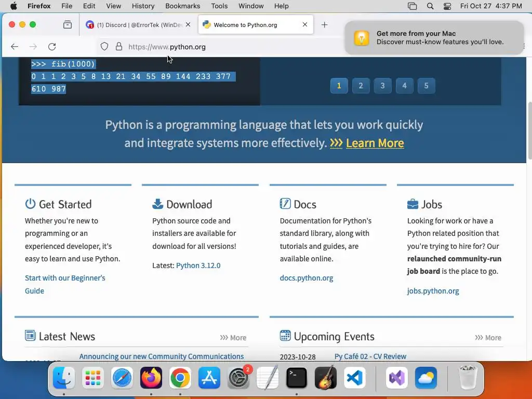Open the App Store Dock icon
The height and width of the screenshot is (399, 532).
(209, 378)
